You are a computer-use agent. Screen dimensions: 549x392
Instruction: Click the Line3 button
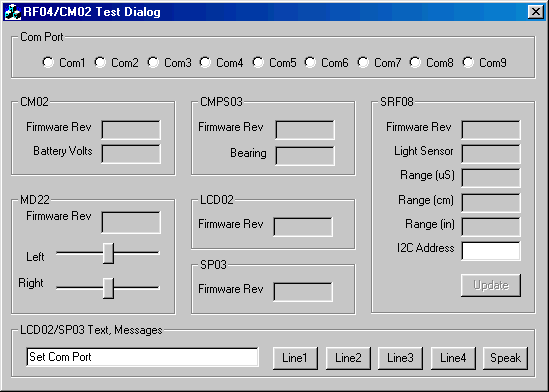click(400, 358)
